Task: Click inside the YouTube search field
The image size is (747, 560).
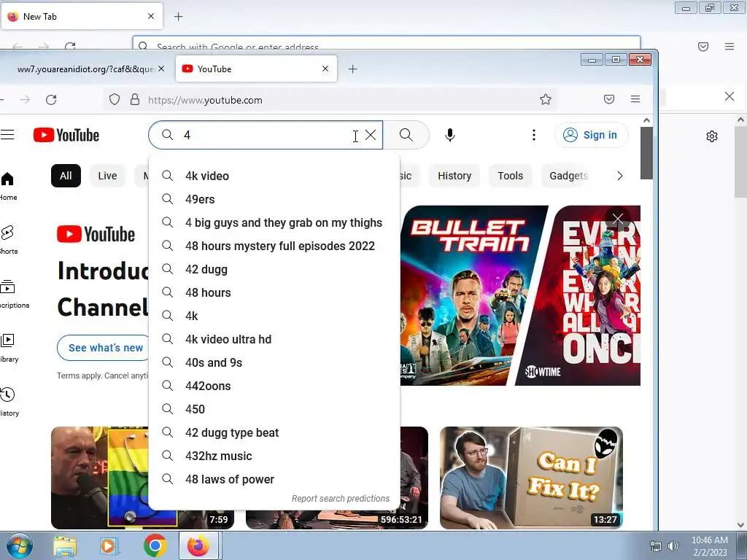Action: pos(267,135)
